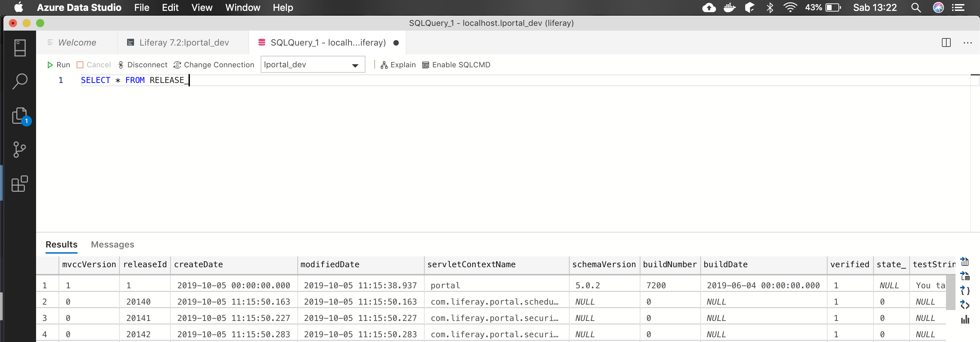
Task: Select releaseId cell 20142
Action: [x=145, y=335]
